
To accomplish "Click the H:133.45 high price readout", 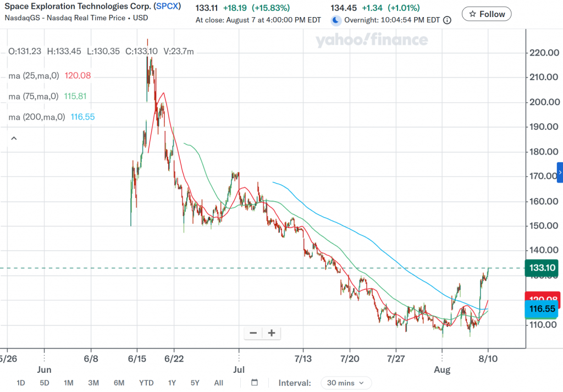I will [x=64, y=51].
